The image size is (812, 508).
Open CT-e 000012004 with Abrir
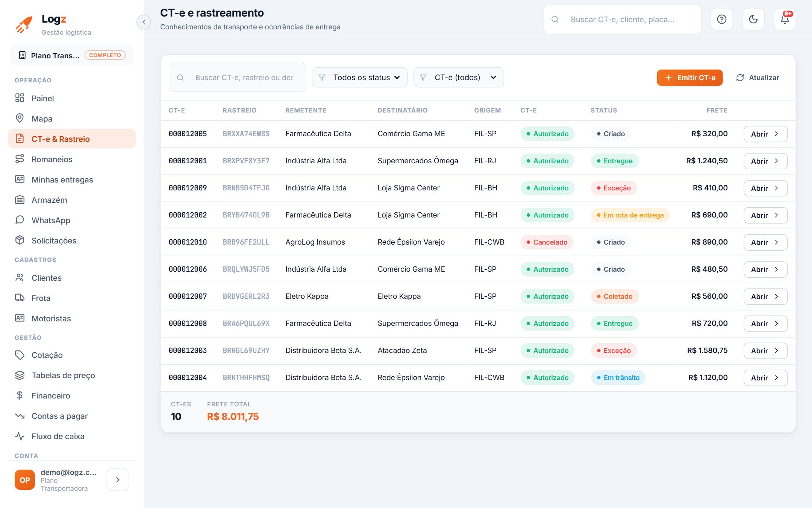click(765, 378)
